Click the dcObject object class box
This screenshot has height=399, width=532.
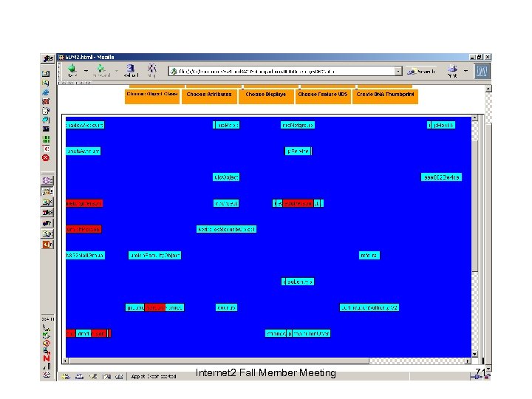tap(226, 203)
